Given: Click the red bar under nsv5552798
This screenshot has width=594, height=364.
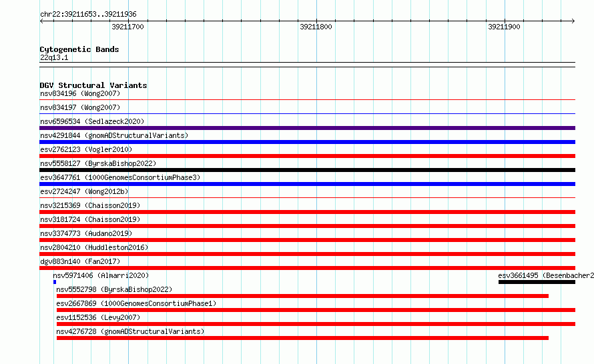Looking at the screenshot, I should [x=303, y=296].
